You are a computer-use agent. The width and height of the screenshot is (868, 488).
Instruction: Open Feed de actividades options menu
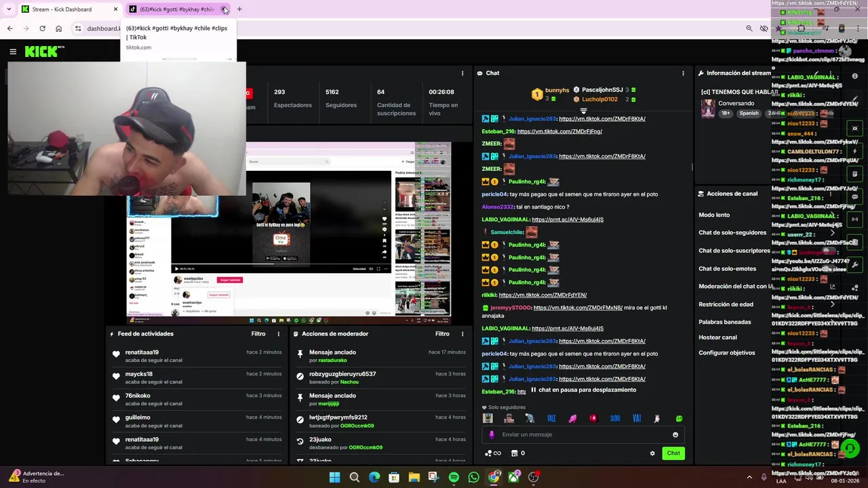[x=278, y=333]
